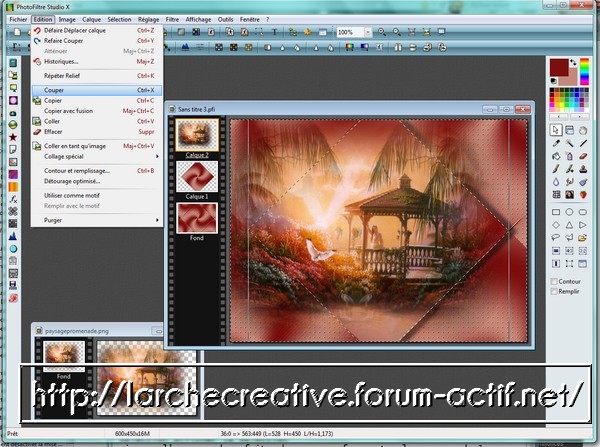Image resolution: width=600 pixels, height=447 pixels.
Task: Click the zoom out magnifier
Action: coord(397,32)
